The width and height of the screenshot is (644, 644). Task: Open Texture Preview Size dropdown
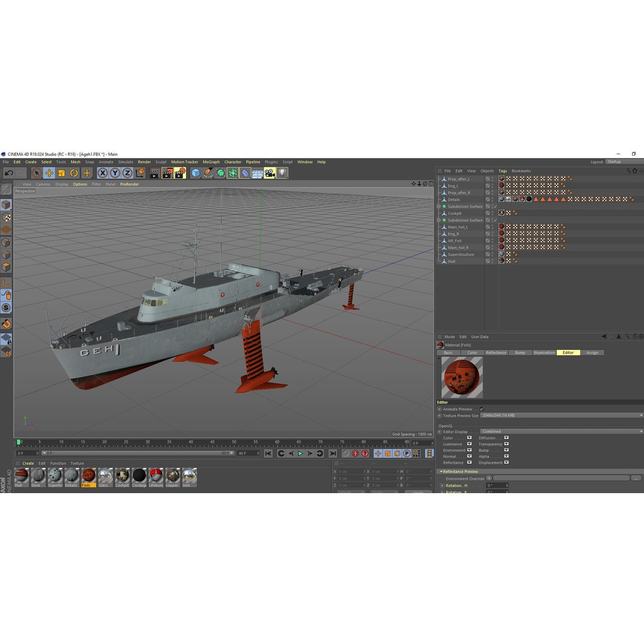point(562,416)
